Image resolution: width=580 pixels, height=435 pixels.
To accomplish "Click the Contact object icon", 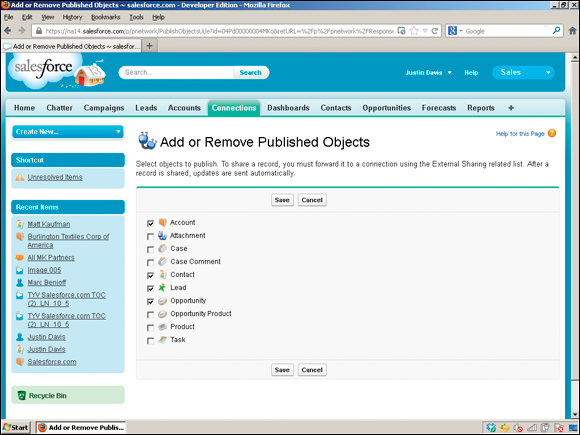I will click(163, 274).
